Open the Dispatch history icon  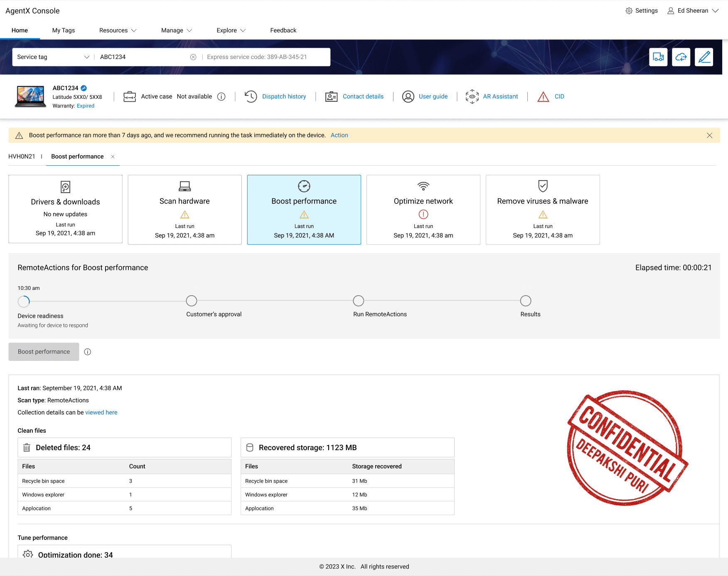pyautogui.click(x=251, y=96)
